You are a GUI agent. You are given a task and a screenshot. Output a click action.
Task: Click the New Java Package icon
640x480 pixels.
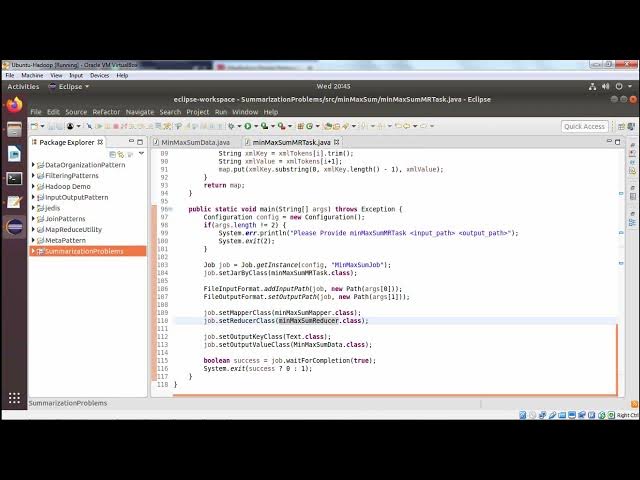[301, 127]
